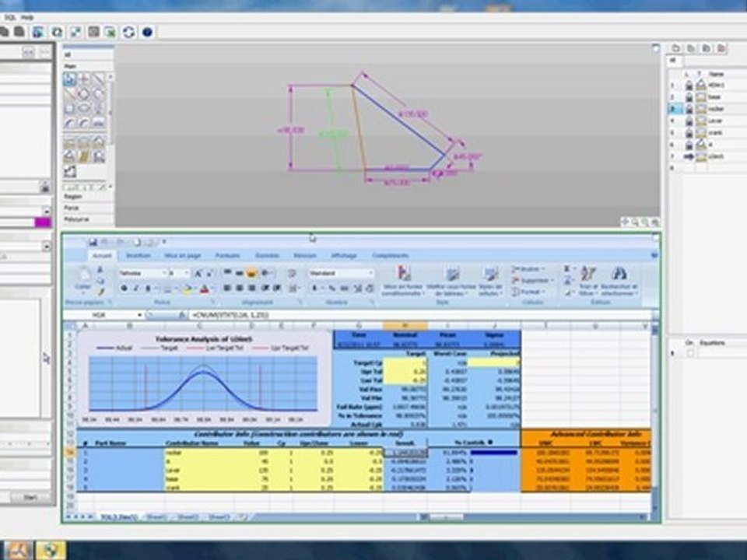The height and width of the screenshot is (560, 747).
Task: Open the Mise en page ribbon tab
Action: point(182,256)
